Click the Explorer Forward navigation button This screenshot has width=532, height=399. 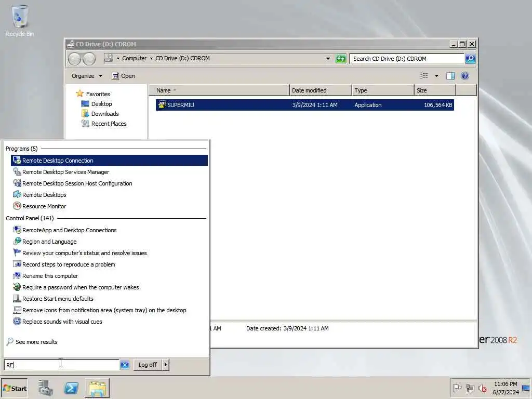(89, 59)
